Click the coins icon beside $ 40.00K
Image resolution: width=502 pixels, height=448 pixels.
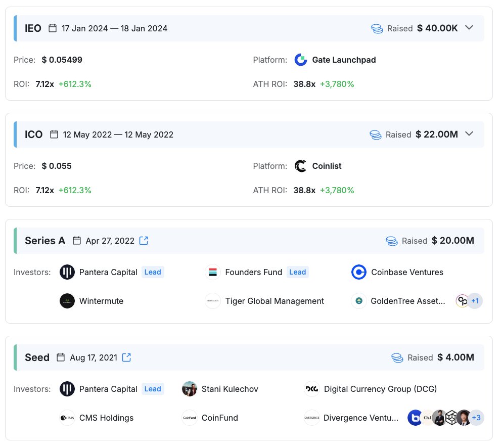tap(377, 28)
